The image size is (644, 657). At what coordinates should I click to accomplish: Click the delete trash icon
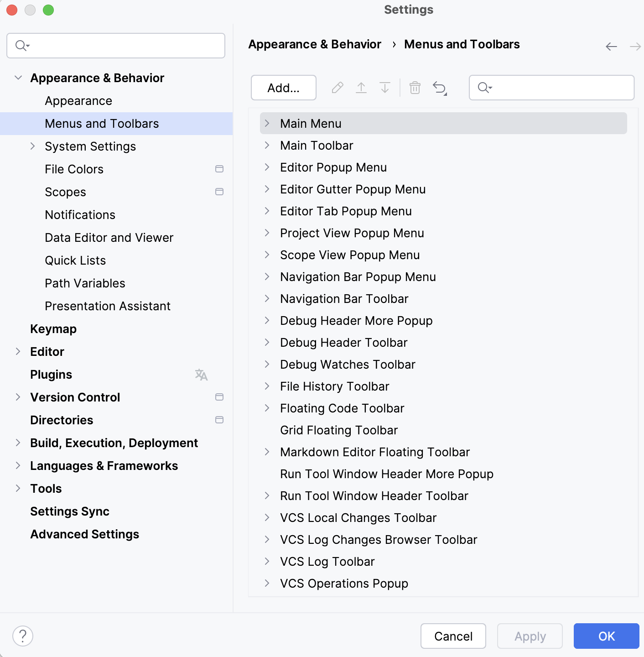click(415, 88)
